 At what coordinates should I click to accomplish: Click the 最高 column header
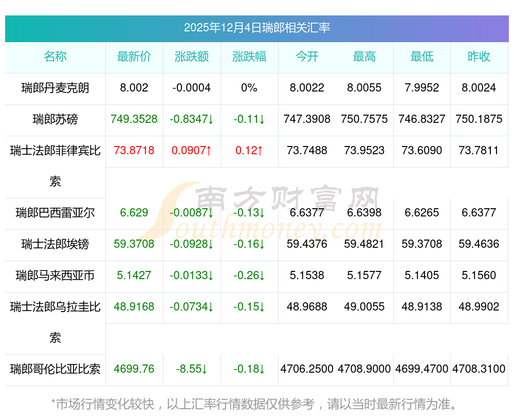click(x=364, y=57)
